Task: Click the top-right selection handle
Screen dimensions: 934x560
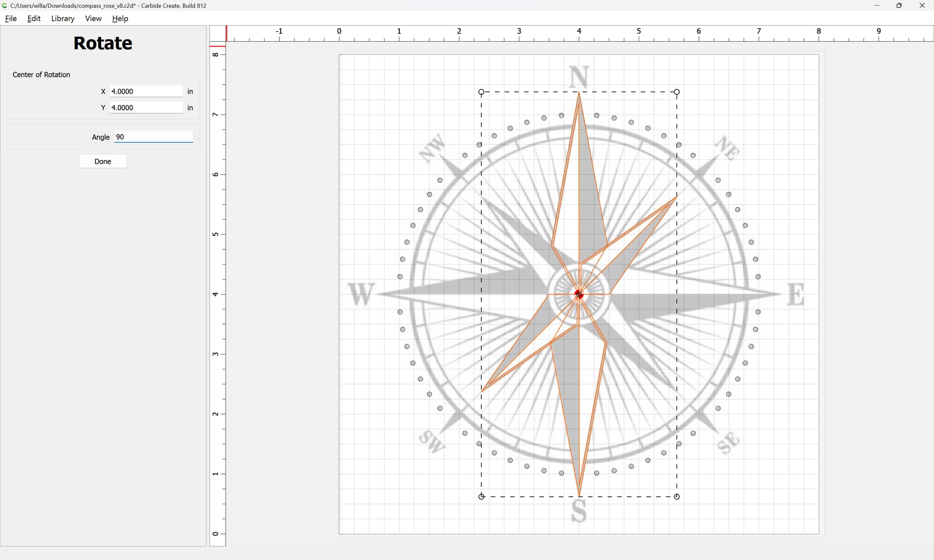Action: (677, 92)
